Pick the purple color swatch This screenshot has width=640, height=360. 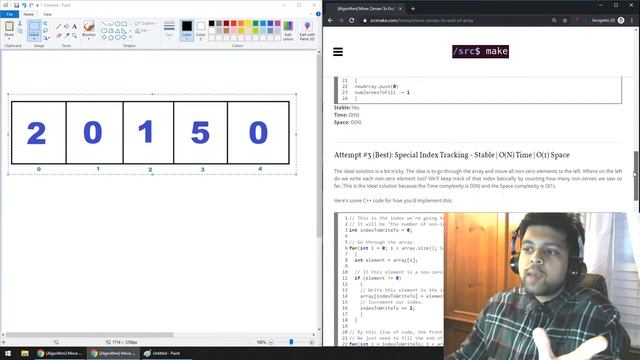click(278, 23)
